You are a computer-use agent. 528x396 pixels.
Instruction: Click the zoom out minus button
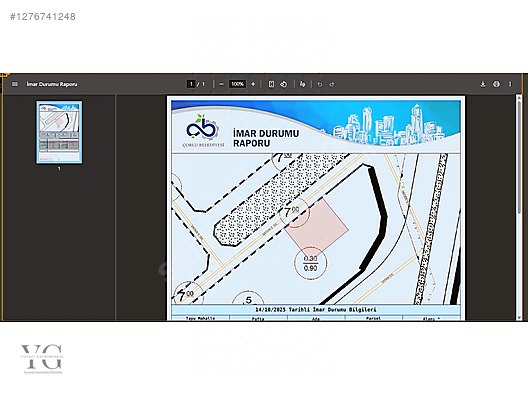click(x=221, y=84)
